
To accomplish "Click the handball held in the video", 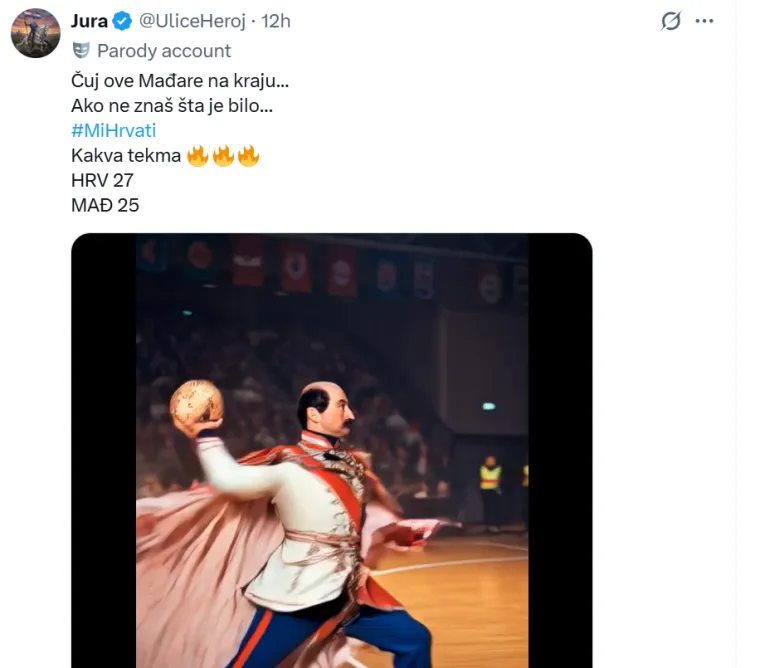I will [x=196, y=402].
